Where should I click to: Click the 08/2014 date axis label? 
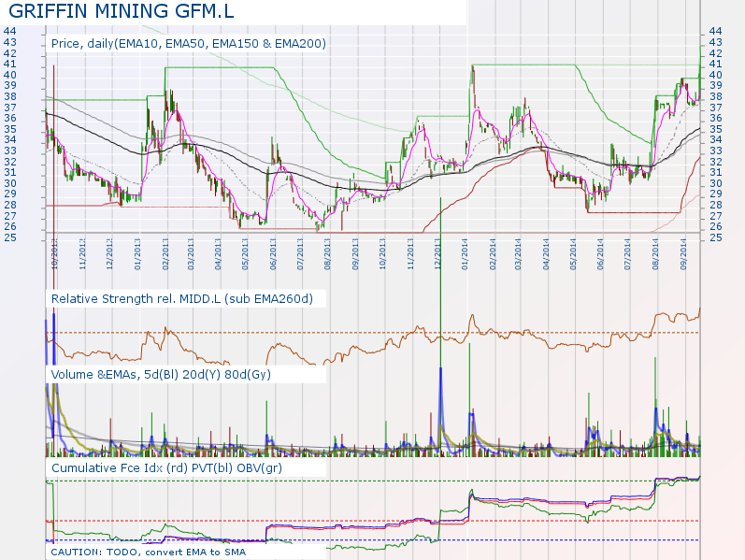[x=655, y=254]
